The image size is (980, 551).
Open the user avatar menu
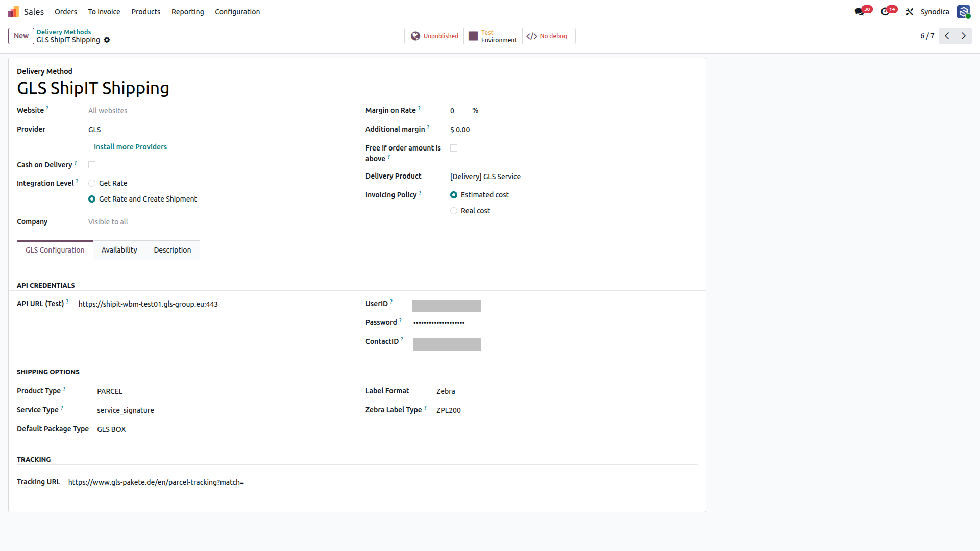[x=964, y=11]
